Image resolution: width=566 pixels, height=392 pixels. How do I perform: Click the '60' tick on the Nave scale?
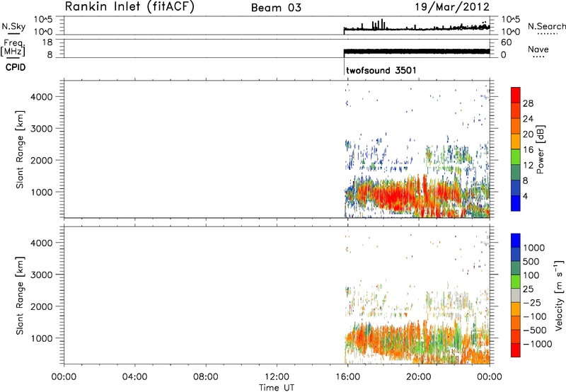506,42
